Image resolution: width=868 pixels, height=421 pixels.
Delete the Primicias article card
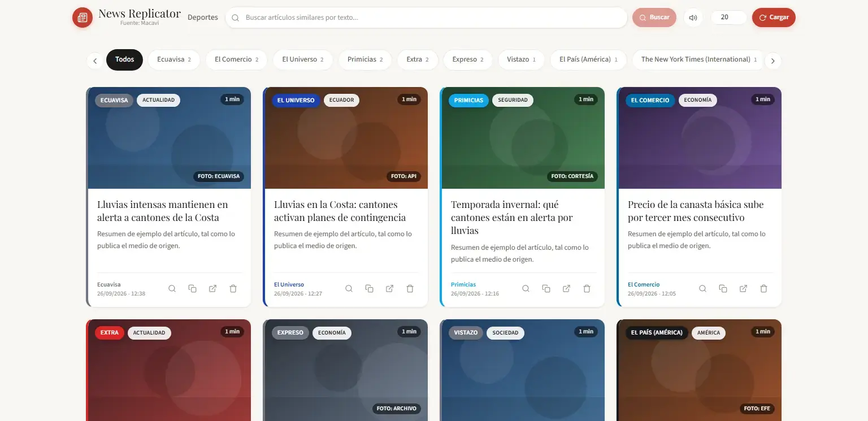[x=587, y=289]
